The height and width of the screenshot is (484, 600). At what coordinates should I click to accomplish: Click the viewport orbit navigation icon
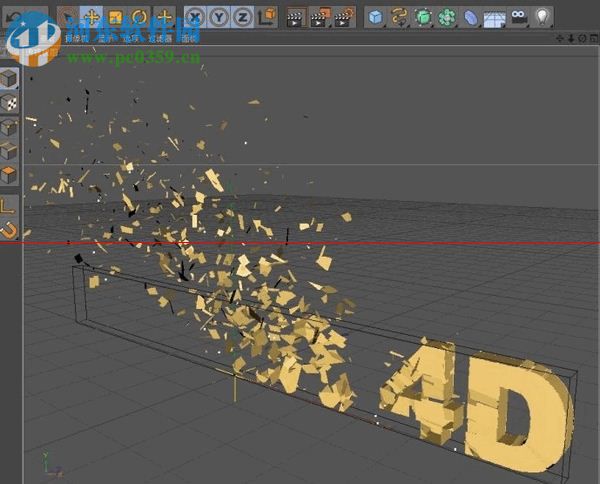[x=582, y=38]
